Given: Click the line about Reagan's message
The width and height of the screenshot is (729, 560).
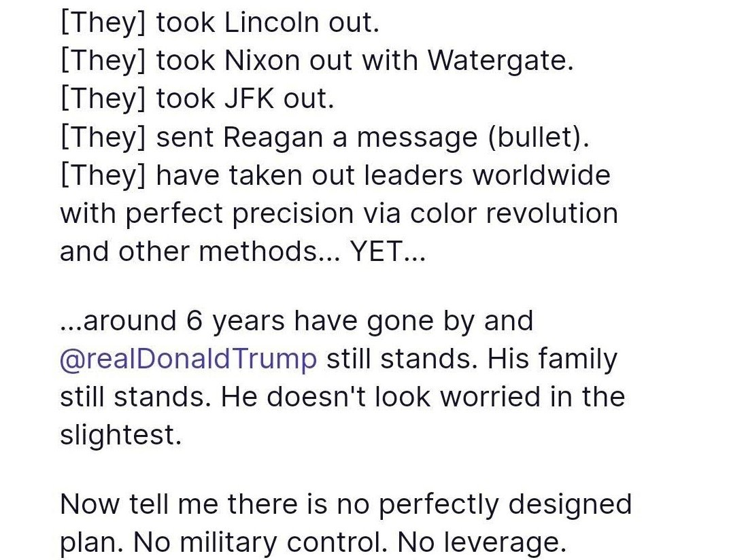Looking at the screenshot, I should click(325, 137).
